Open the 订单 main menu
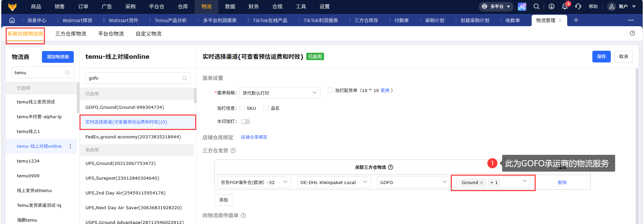 83,7
